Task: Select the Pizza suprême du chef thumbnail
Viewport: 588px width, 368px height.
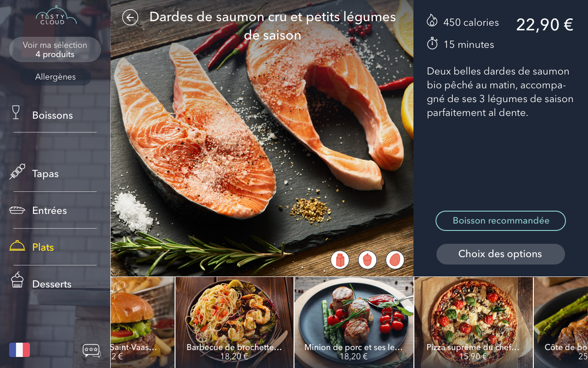Action: pos(474,322)
